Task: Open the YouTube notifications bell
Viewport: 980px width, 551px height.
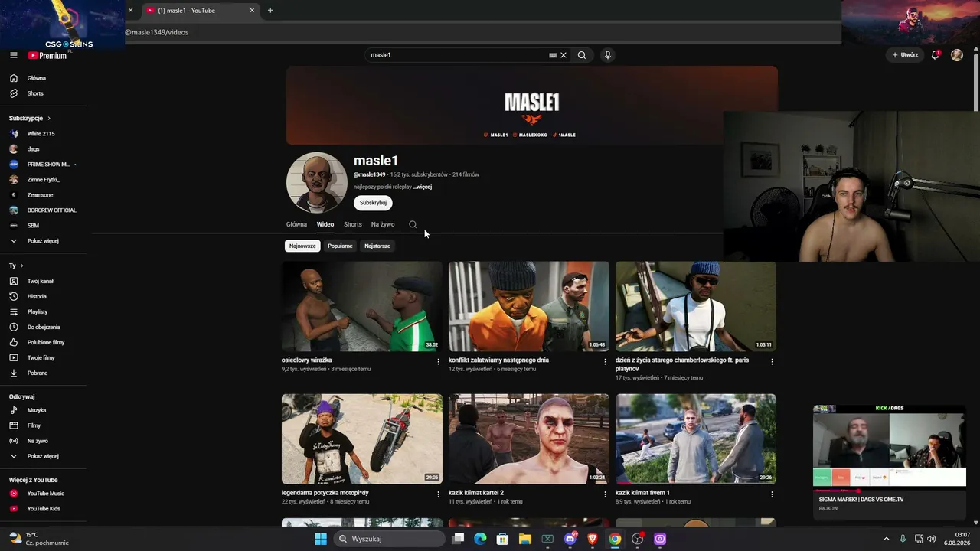Action: click(x=935, y=55)
